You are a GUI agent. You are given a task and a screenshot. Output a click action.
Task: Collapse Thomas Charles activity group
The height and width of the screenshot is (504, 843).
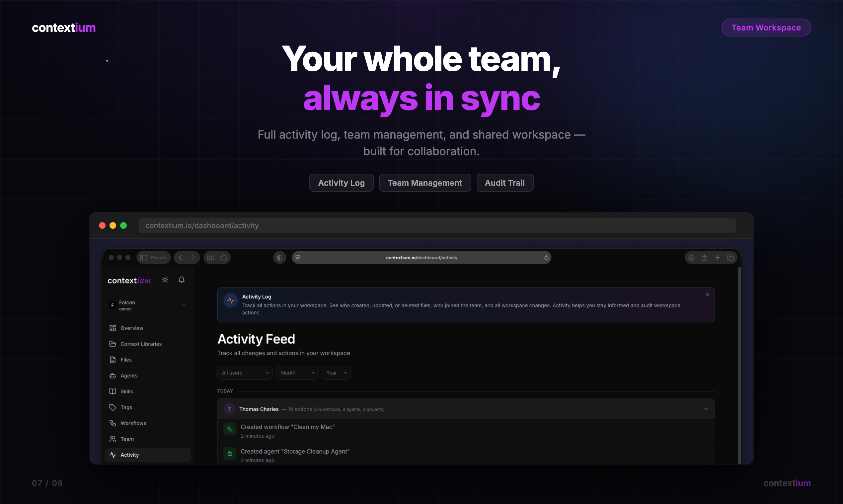706,409
